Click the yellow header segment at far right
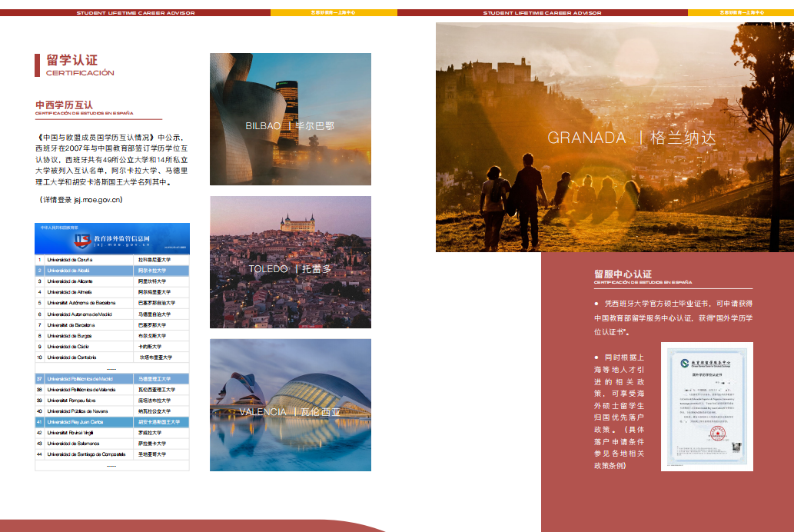Image resolution: width=794 pixels, height=532 pixels. tap(740, 13)
